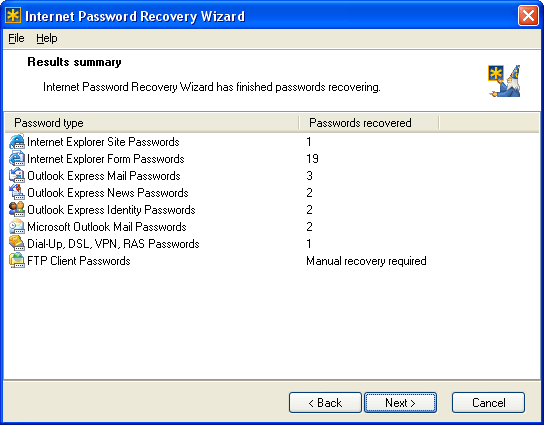Click the wizard mascot icon in header

[504, 81]
